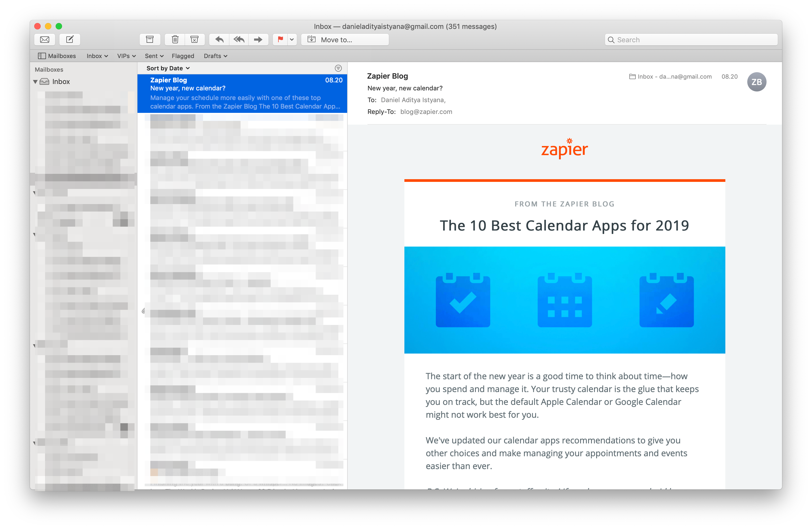Toggle the Flagged messages filter
The image size is (812, 529).
[183, 56]
